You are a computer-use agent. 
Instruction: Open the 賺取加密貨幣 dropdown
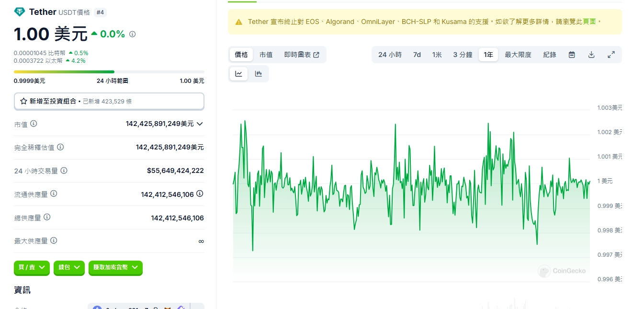pos(115,268)
